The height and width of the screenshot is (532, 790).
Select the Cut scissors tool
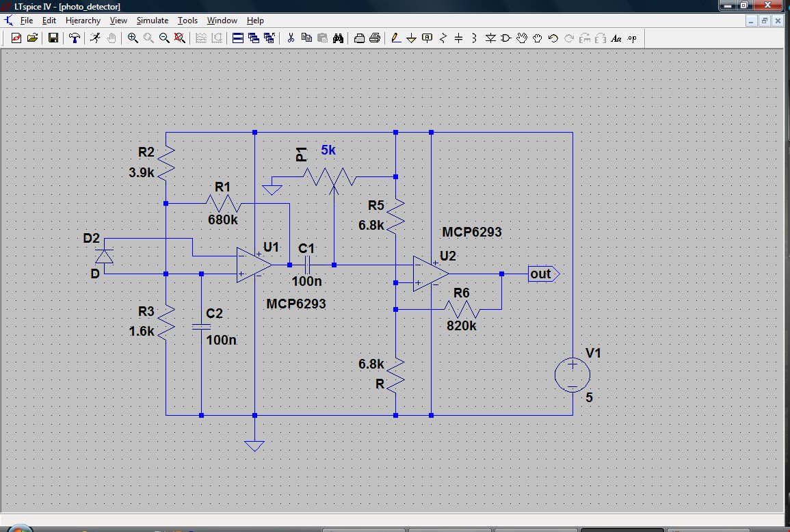[291, 38]
